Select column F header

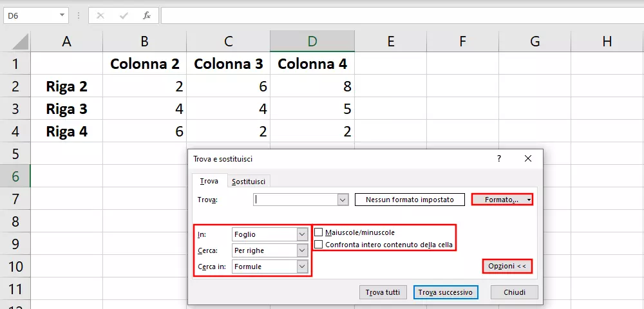pyautogui.click(x=463, y=41)
